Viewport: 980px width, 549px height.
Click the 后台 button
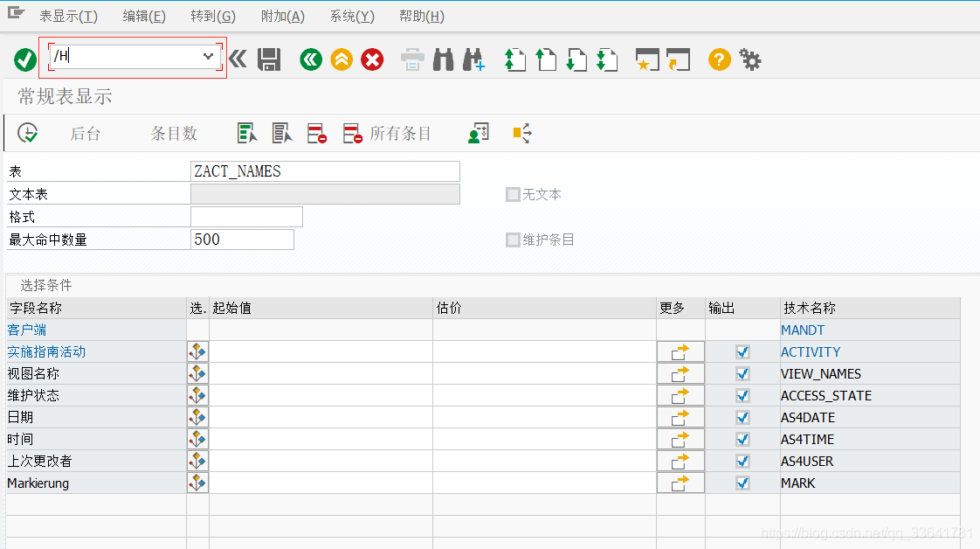click(x=85, y=133)
